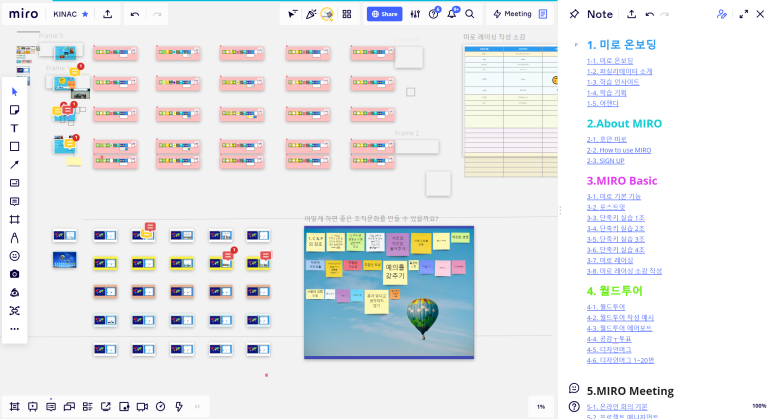Open the emoji stickers tool

[14, 256]
